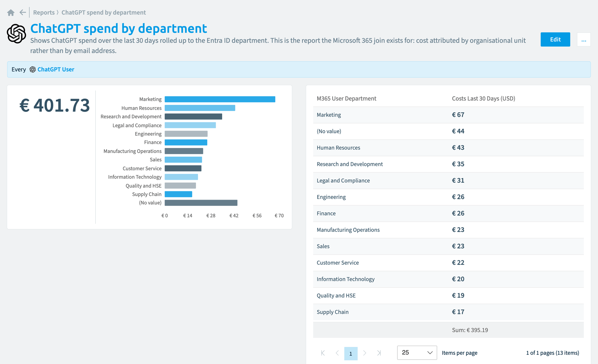Open the ChatGPT User link

click(56, 69)
